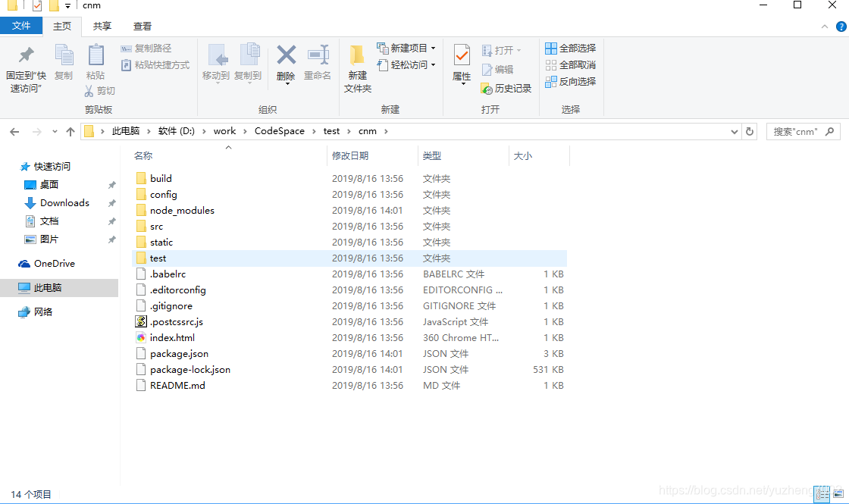The width and height of the screenshot is (849, 504).
Task: Create a New folder from ribbon
Action: (x=357, y=69)
